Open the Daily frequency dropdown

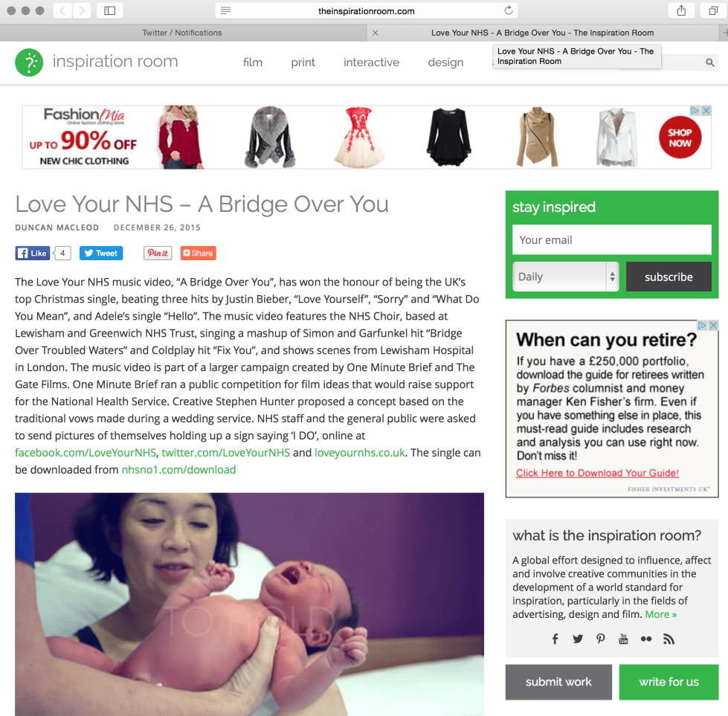(x=565, y=277)
